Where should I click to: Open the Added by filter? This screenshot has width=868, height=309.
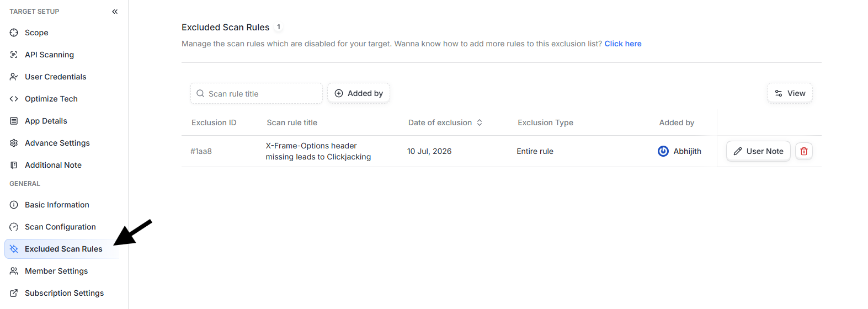coord(359,93)
